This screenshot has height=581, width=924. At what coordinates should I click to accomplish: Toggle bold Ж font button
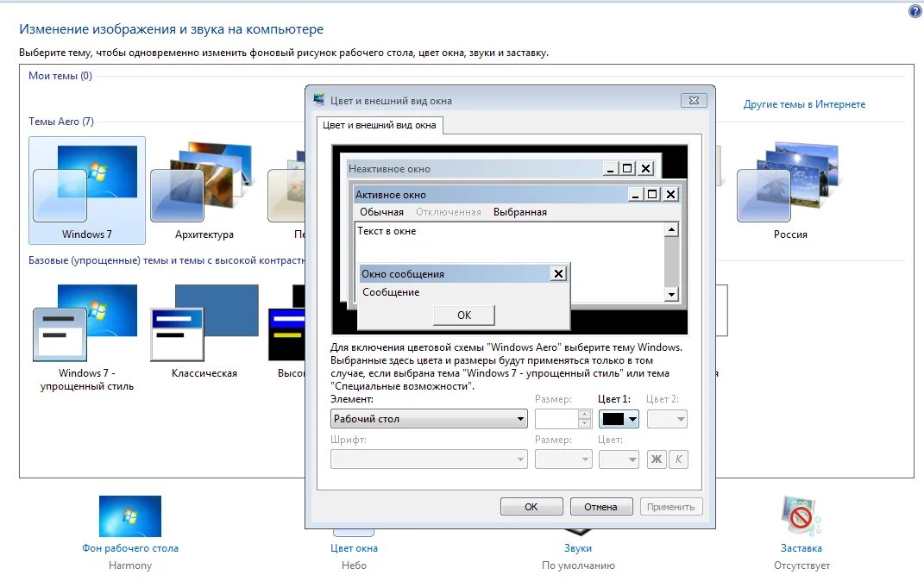pyautogui.click(x=657, y=459)
